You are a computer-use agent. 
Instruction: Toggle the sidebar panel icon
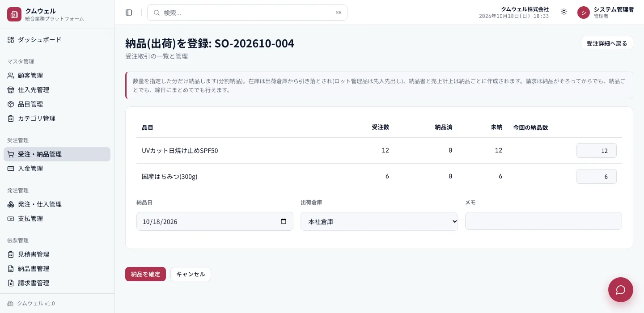click(129, 13)
